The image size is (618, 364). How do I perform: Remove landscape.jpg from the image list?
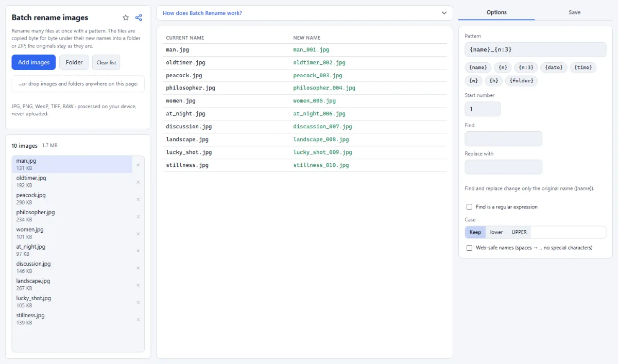[x=138, y=285]
